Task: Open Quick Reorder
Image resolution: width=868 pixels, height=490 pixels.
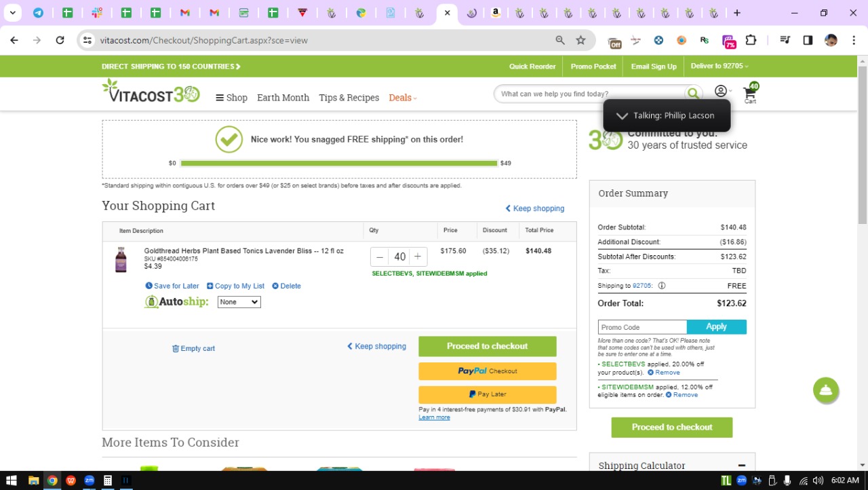Action: [x=532, y=67]
